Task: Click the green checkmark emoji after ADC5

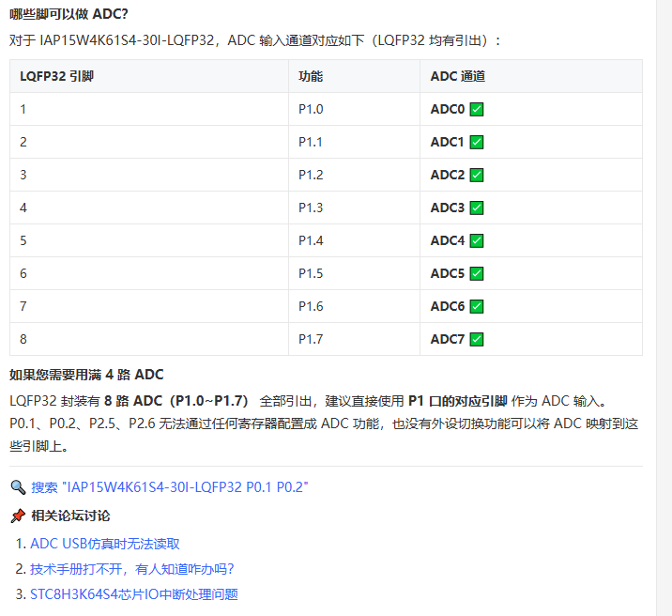Action: click(x=477, y=273)
